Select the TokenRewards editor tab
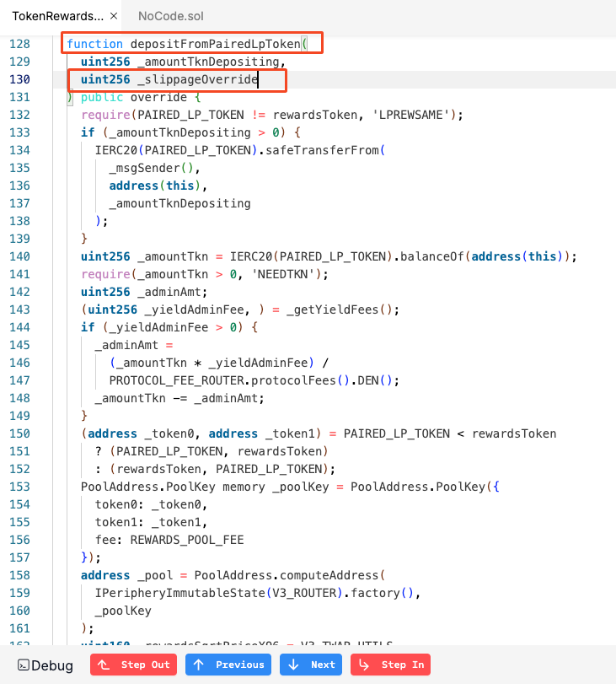 [x=57, y=16]
